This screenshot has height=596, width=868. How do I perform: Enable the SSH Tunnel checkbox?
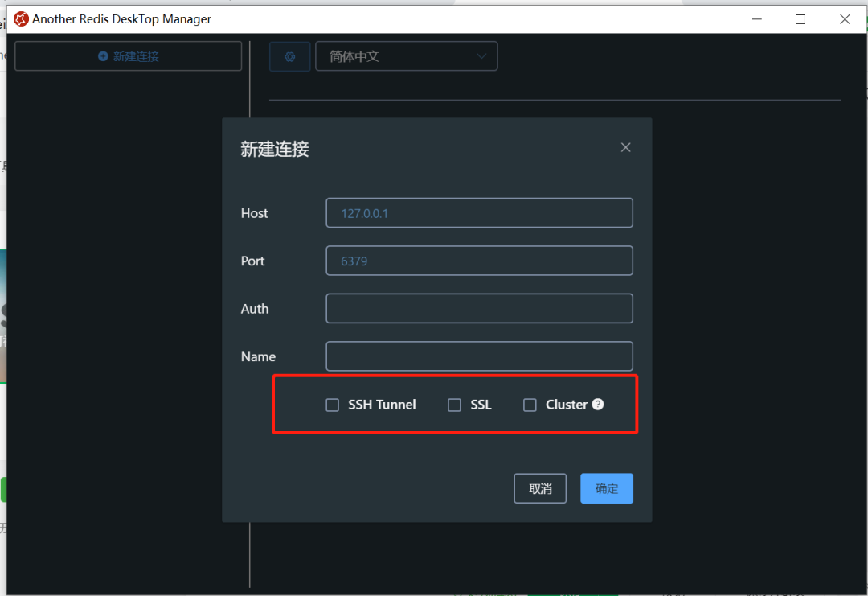point(332,405)
